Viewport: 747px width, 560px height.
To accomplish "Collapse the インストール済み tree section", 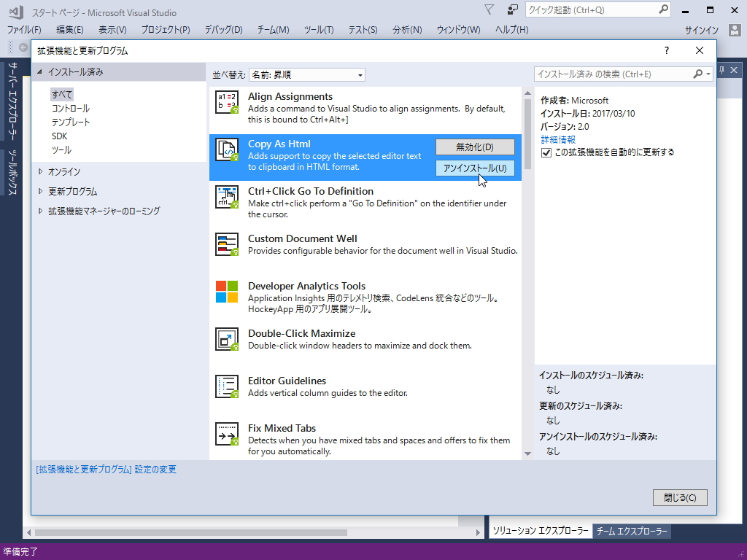I will [40, 71].
